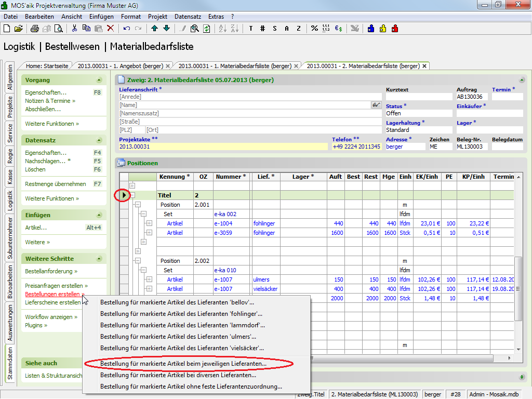Image resolution: width=532 pixels, height=399 pixels.
Task: Switch to the Home: Startseite tab
Action: coord(47,66)
